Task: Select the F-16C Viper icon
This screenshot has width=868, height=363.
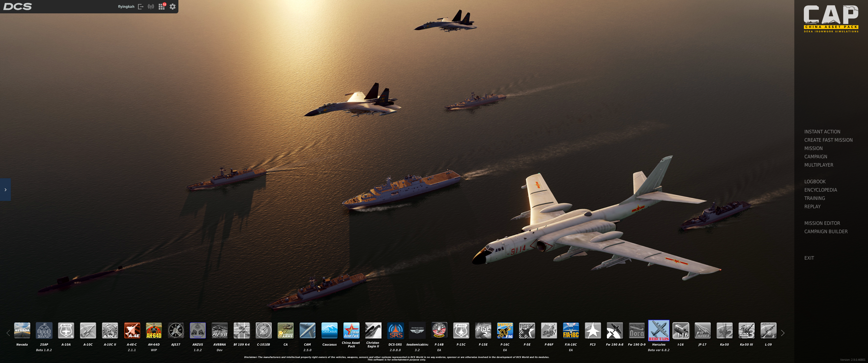Action: click(x=505, y=330)
